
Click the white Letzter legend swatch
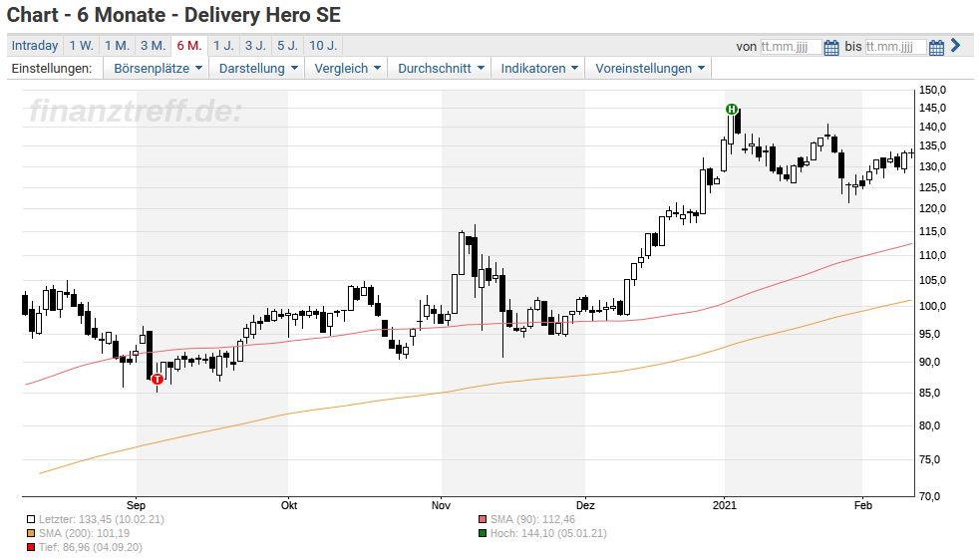tap(31, 519)
